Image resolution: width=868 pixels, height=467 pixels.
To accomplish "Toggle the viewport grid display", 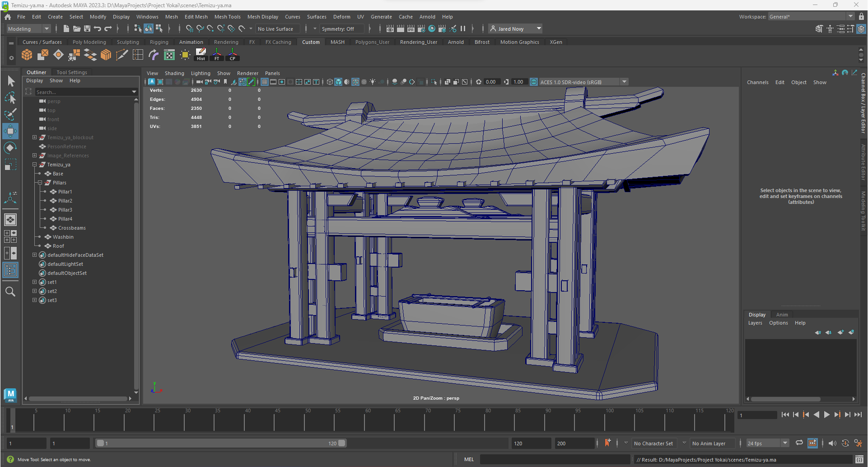I will [265, 82].
